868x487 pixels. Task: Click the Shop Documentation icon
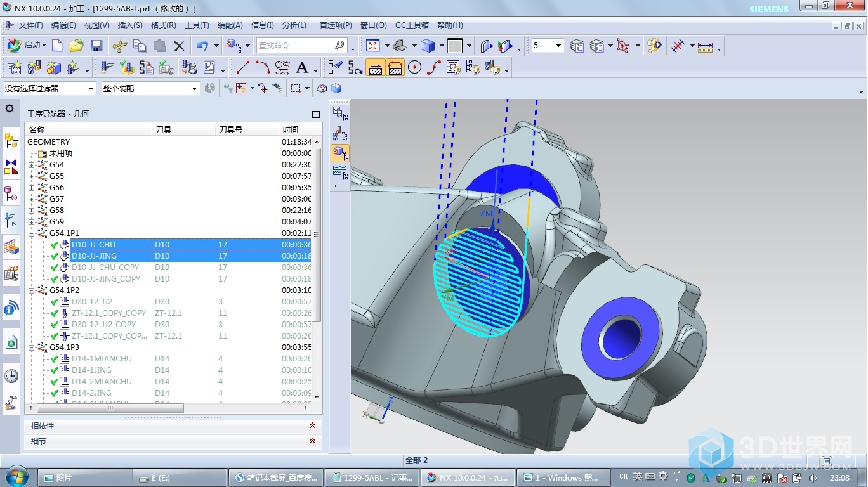pos(209,67)
